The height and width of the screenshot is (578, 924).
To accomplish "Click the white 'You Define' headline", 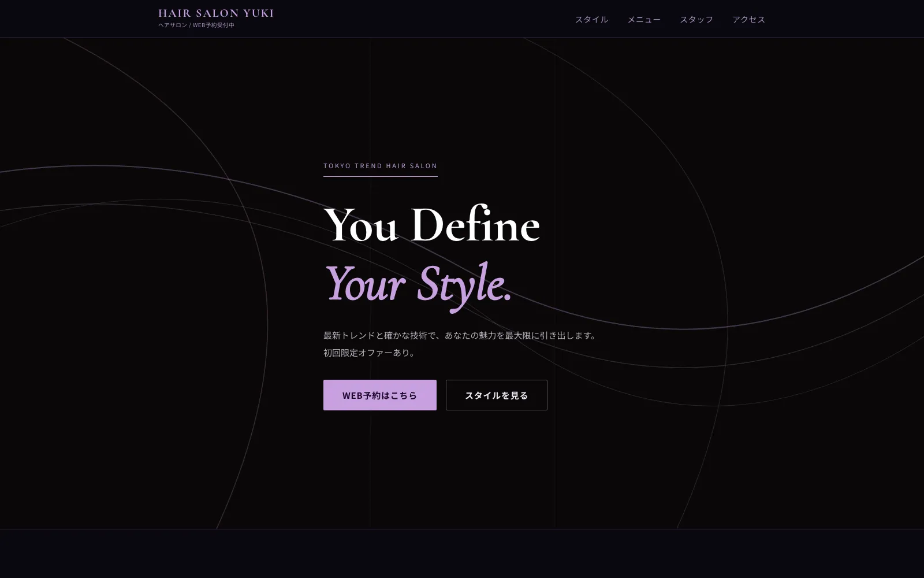I will click(432, 225).
